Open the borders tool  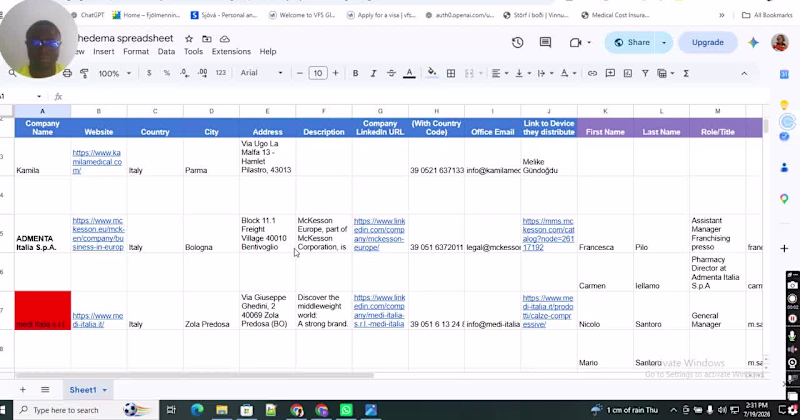coord(451,73)
